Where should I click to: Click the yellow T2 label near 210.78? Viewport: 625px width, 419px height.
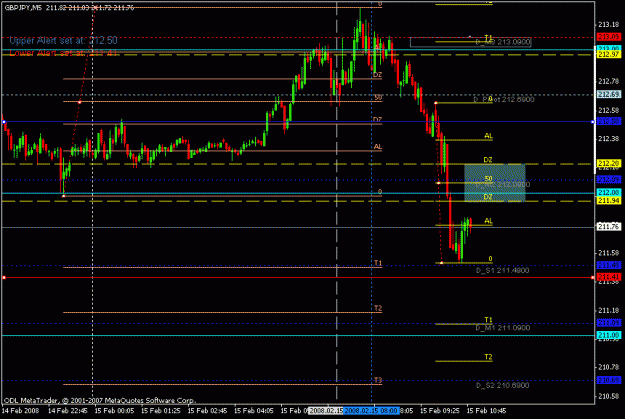coord(488,357)
